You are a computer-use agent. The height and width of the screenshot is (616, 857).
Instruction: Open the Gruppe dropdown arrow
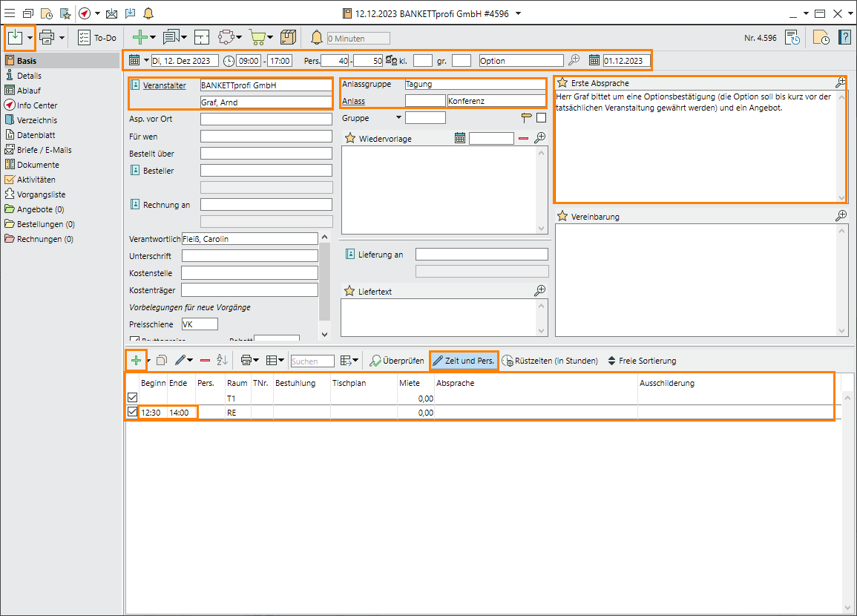point(398,117)
